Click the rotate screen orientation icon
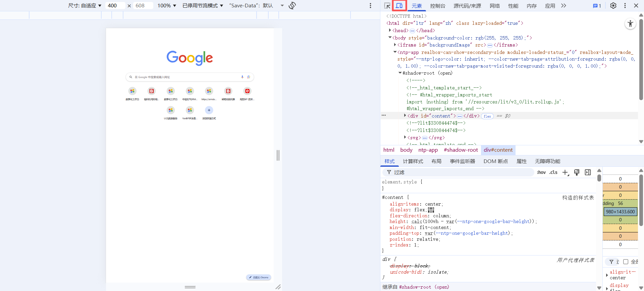This screenshot has height=291, width=644. click(x=292, y=6)
